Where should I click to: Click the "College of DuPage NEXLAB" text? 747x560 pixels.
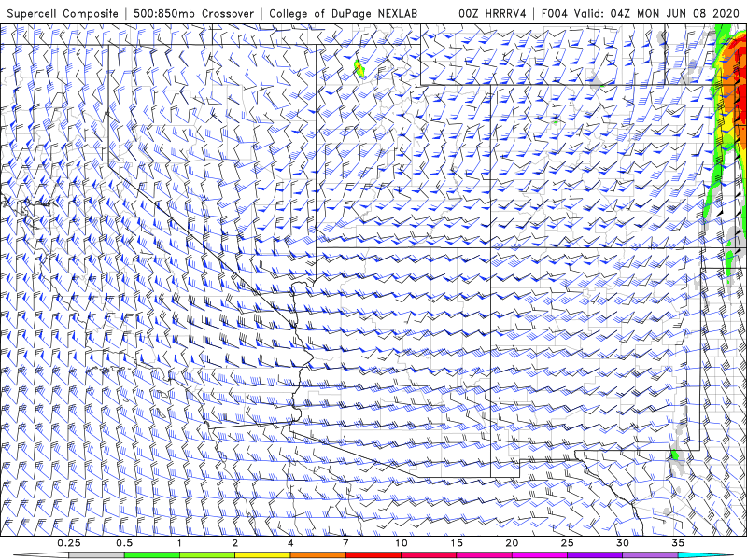(343, 13)
